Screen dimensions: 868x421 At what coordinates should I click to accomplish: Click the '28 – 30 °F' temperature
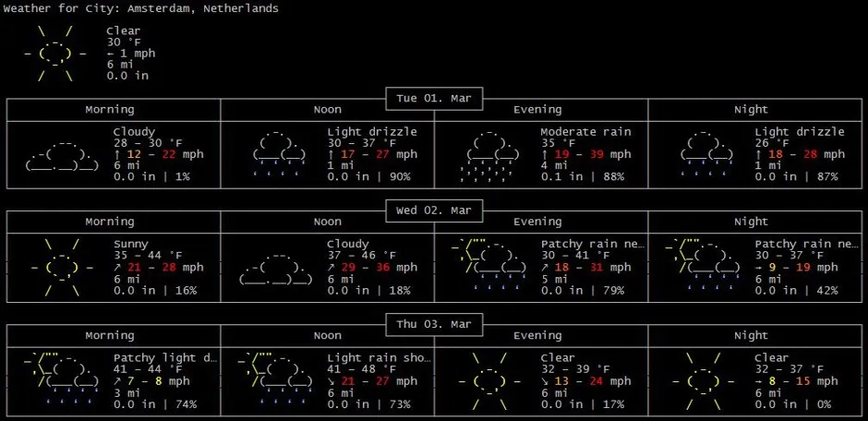149,143
